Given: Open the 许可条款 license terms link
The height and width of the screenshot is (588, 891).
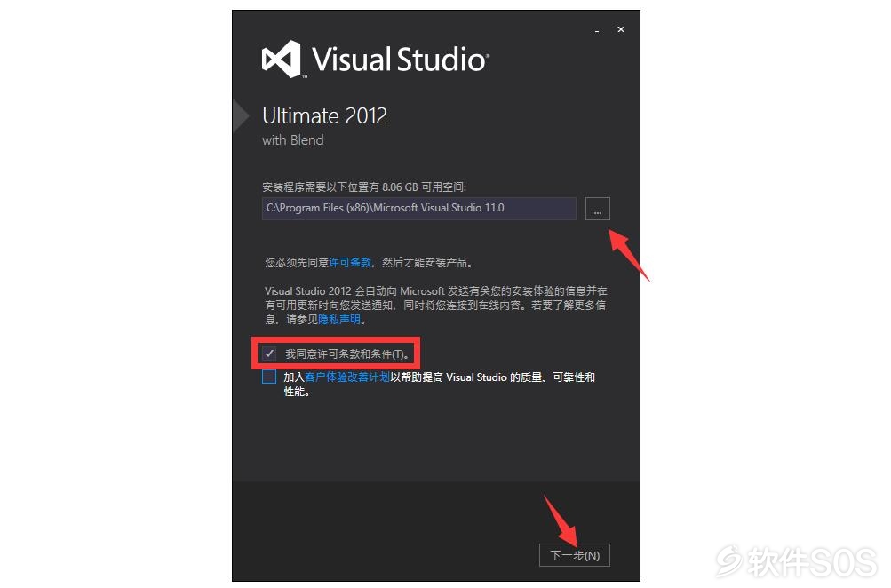Looking at the screenshot, I should pos(350,263).
